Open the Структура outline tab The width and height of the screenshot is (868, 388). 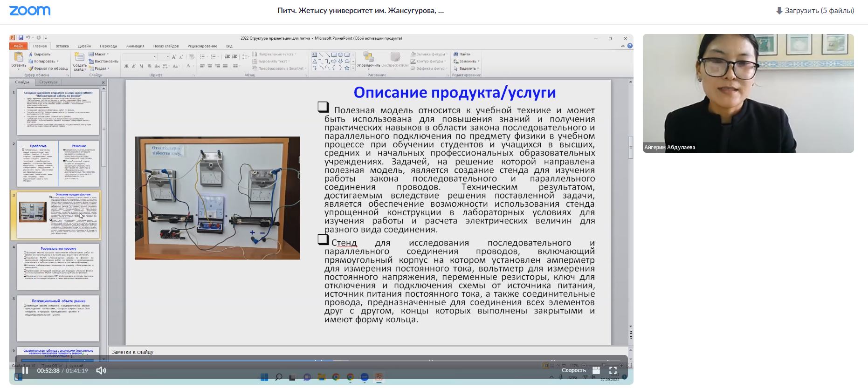[48, 82]
